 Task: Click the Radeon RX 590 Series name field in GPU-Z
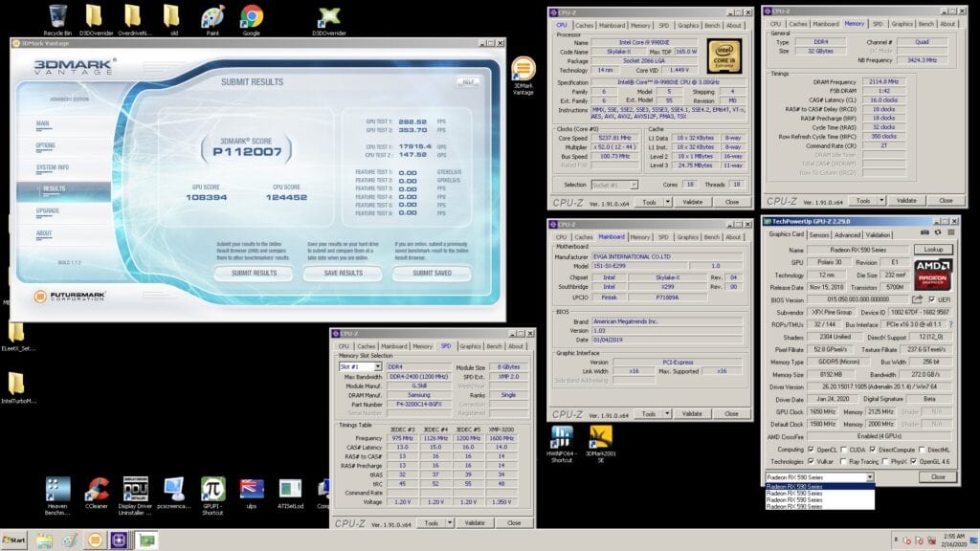point(857,250)
